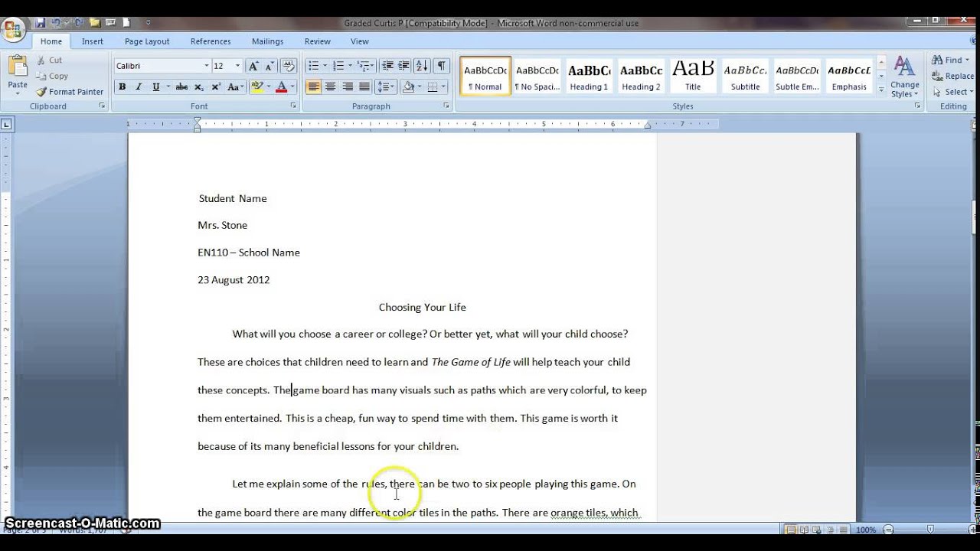Open the multilevel list dropdown
Viewport: 980px width, 551px height.
coord(367,66)
